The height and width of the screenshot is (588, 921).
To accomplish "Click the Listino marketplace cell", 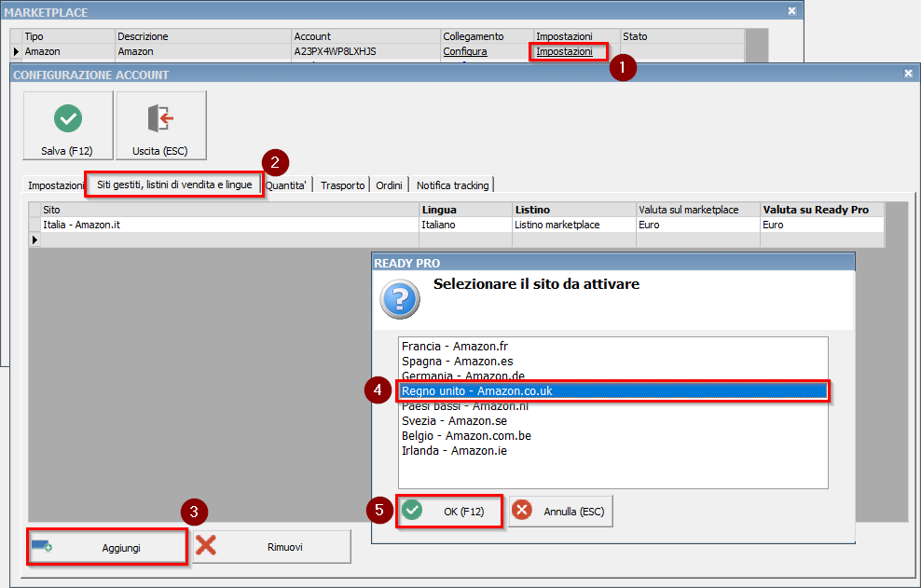I will [x=574, y=225].
